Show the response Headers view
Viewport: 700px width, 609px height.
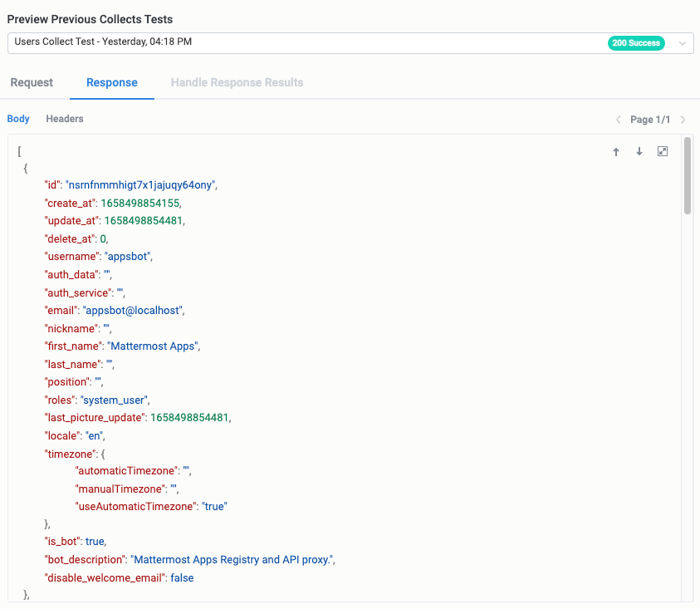[x=65, y=119]
